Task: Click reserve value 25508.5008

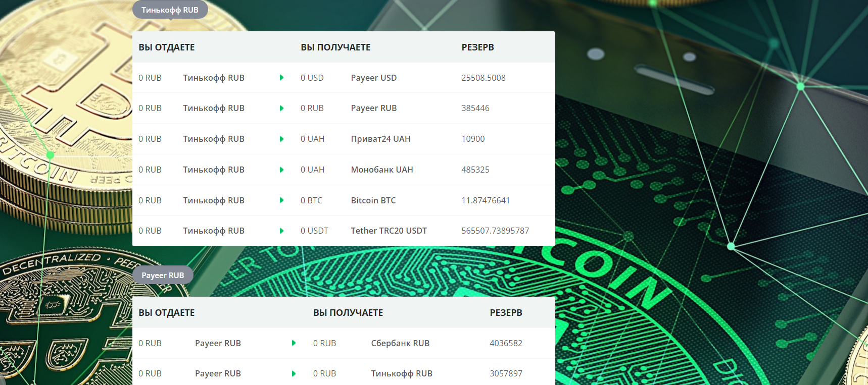Action: pos(483,78)
